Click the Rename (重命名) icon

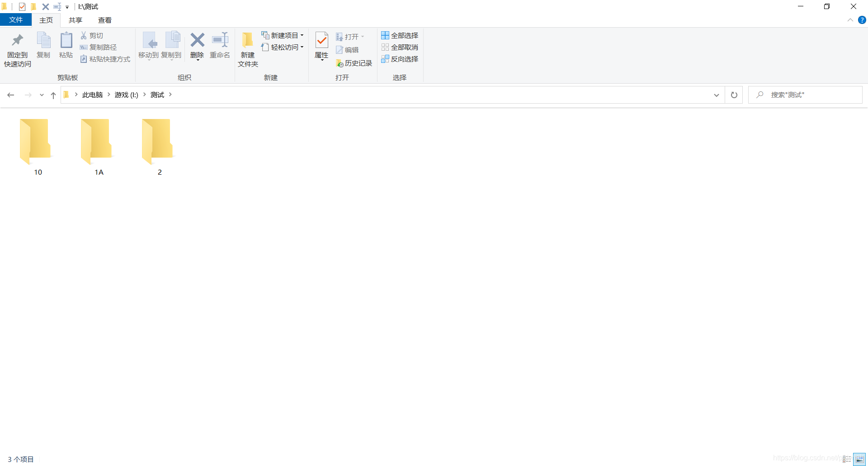coord(220,45)
